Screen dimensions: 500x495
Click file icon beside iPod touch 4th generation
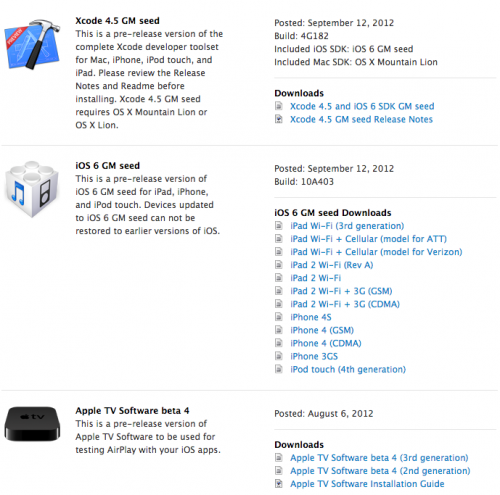tap(279, 369)
